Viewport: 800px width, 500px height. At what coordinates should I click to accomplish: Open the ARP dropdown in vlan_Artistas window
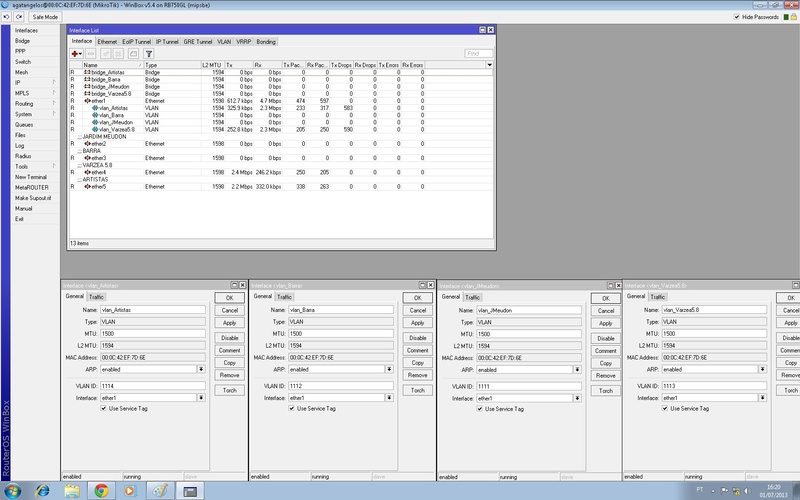click(202, 369)
